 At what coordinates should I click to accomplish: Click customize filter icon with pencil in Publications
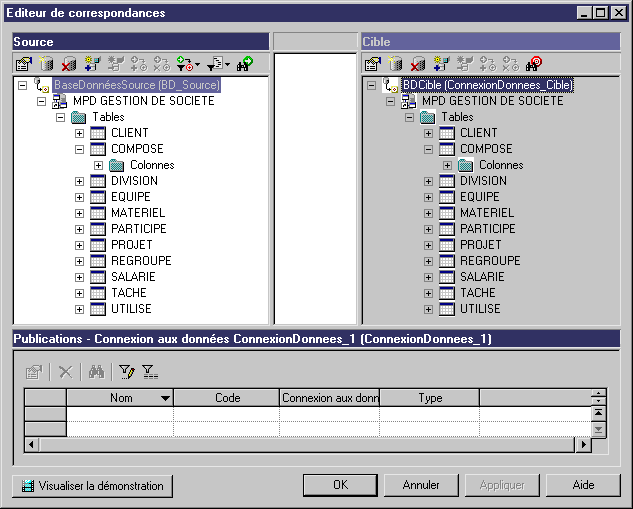pos(127,372)
